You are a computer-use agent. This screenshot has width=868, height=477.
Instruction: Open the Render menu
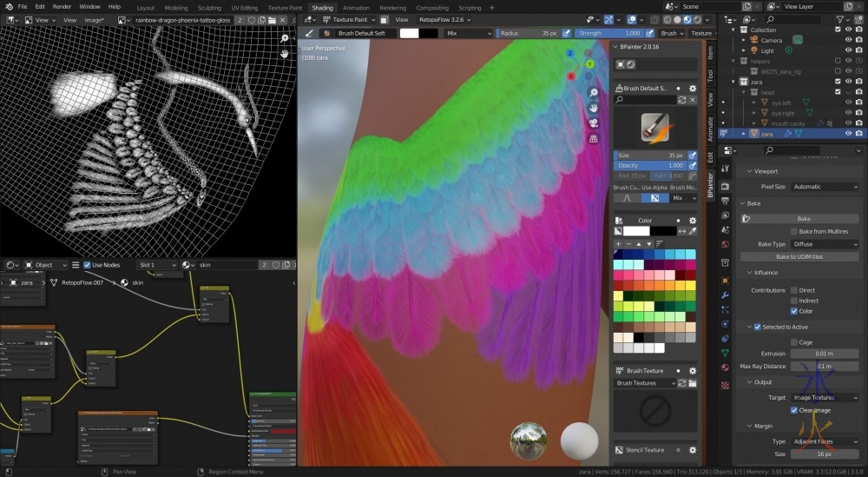(62, 7)
